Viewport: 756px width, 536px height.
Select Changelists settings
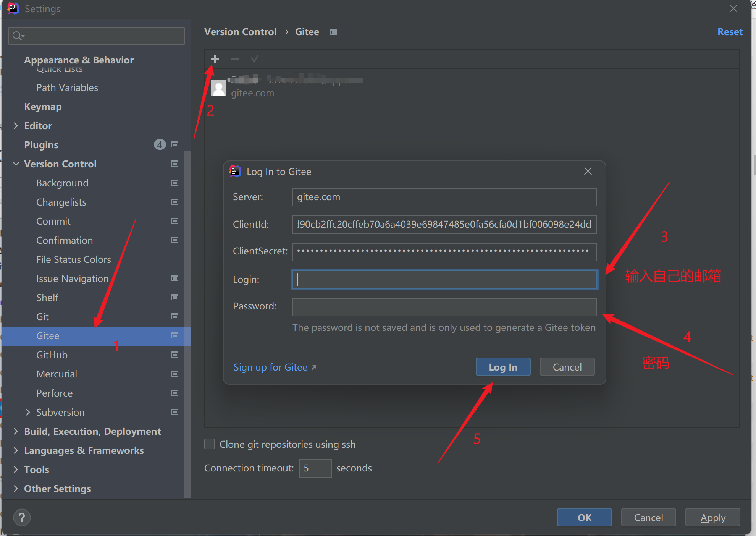click(61, 202)
